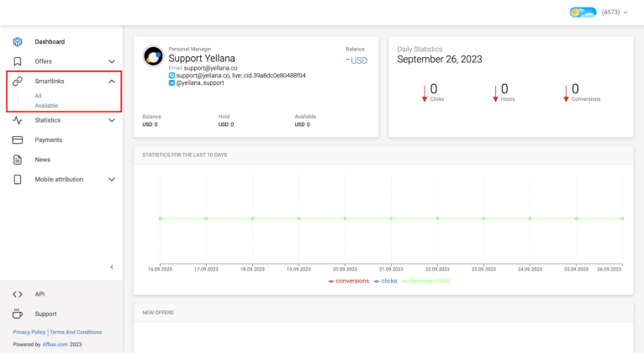
Task: Open the Terms And Conditions link
Action: click(x=77, y=332)
